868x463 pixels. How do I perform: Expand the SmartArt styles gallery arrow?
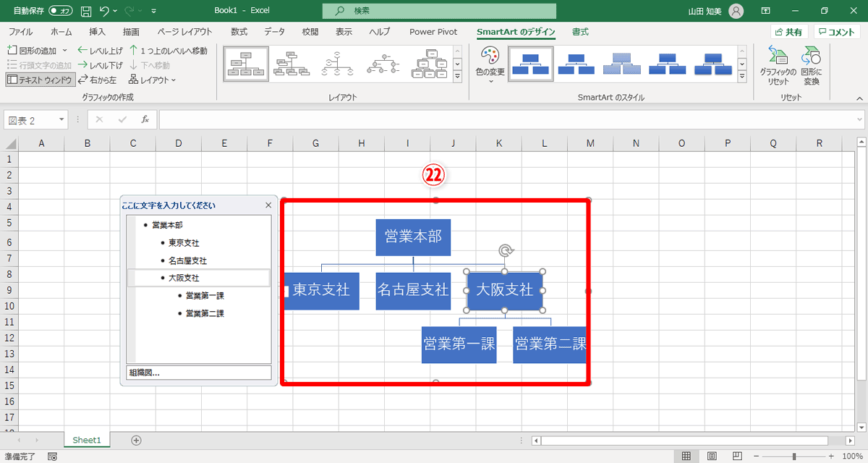point(742,77)
